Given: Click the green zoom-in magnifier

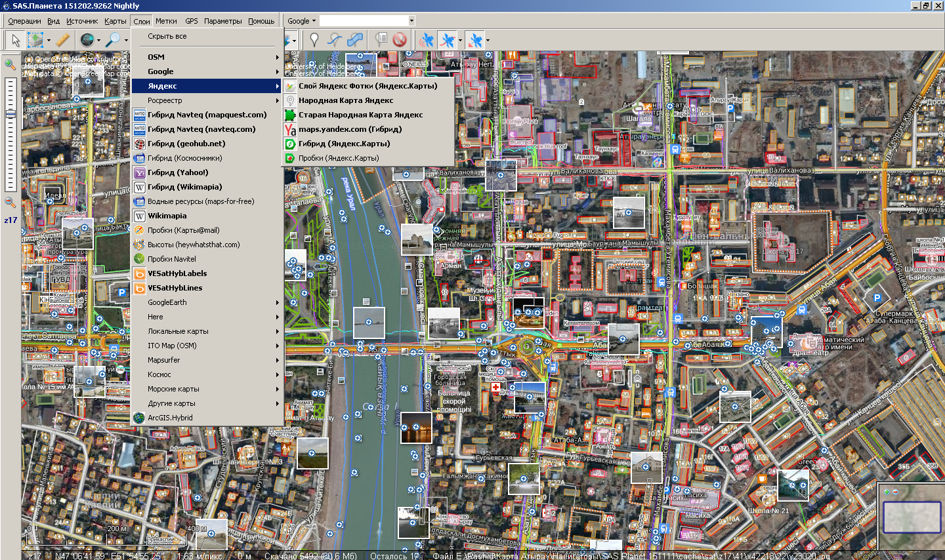Looking at the screenshot, I should click(x=10, y=64).
